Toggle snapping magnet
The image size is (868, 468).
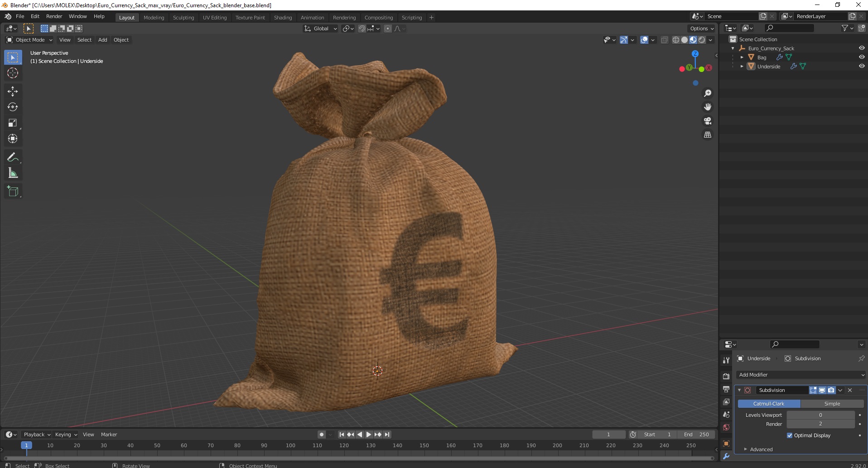[362, 29]
